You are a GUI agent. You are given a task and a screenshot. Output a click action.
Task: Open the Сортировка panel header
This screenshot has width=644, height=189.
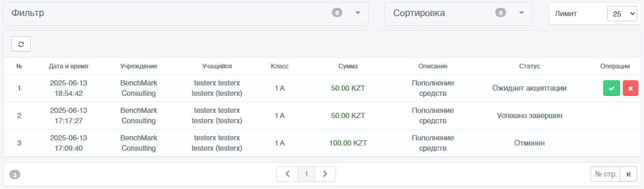pos(458,13)
